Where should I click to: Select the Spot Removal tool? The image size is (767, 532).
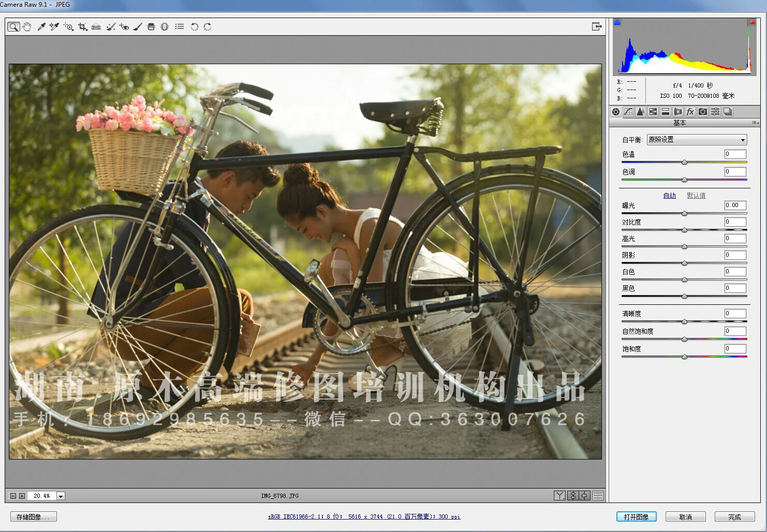pos(111,27)
